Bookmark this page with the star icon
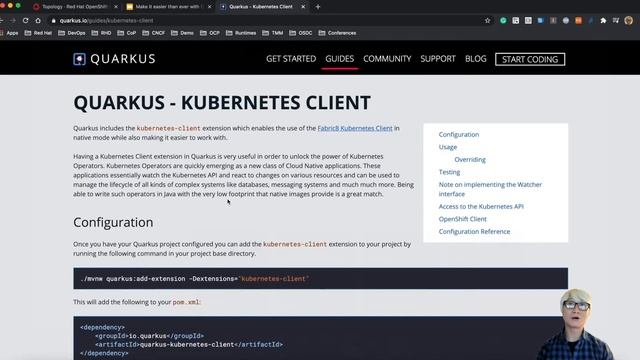This screenshot has height=360, width=640. 487,20
